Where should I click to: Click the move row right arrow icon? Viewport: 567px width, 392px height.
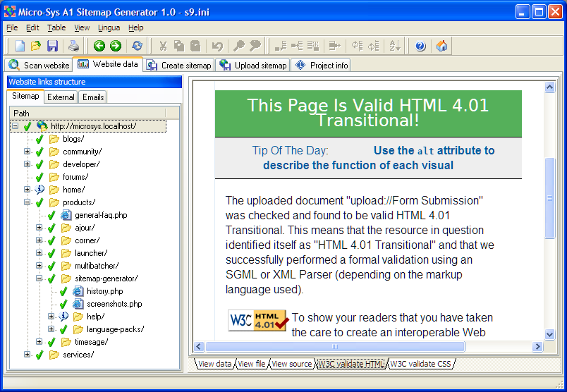click(335, 46)
